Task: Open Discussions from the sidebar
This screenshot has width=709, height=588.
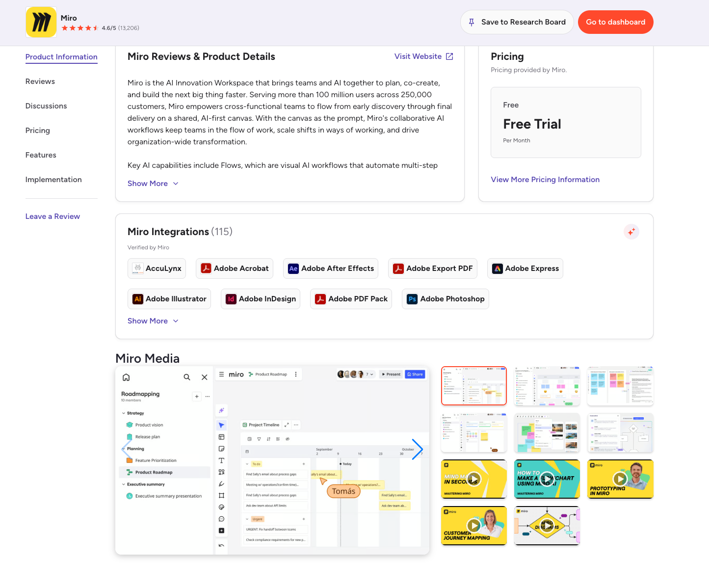Action: [46, 106]
